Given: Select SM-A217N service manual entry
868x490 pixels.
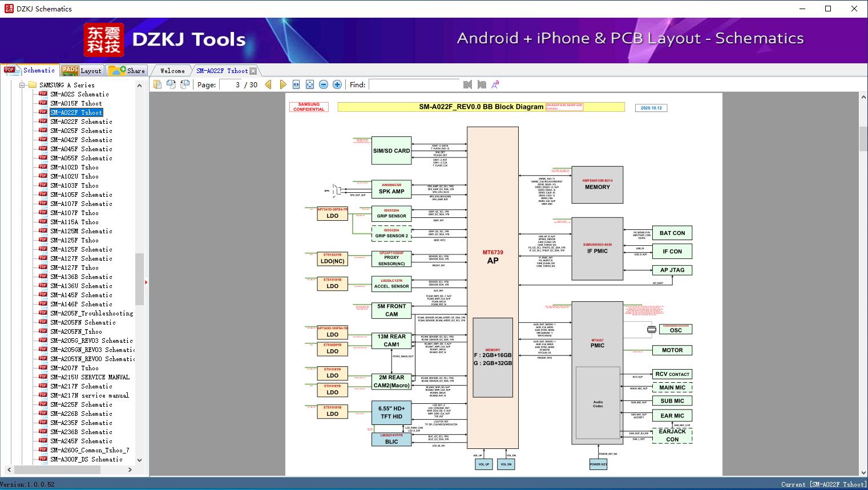Looking at the screenshot, I should click(90, 395).
